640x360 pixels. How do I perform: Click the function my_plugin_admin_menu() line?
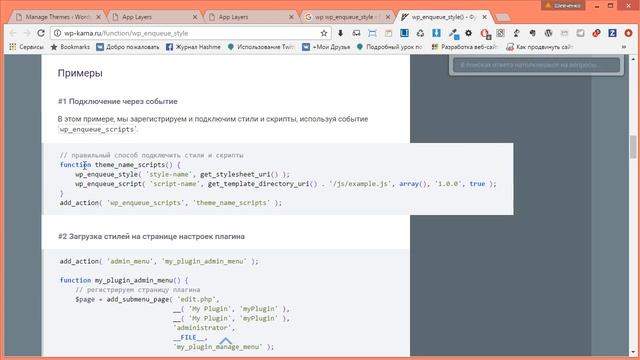pos(124,280)
